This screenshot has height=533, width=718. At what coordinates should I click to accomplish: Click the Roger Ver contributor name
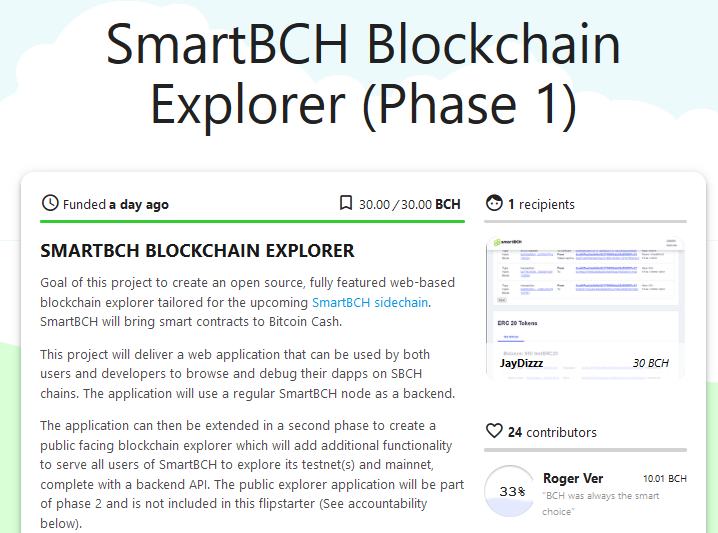point(573,479)
